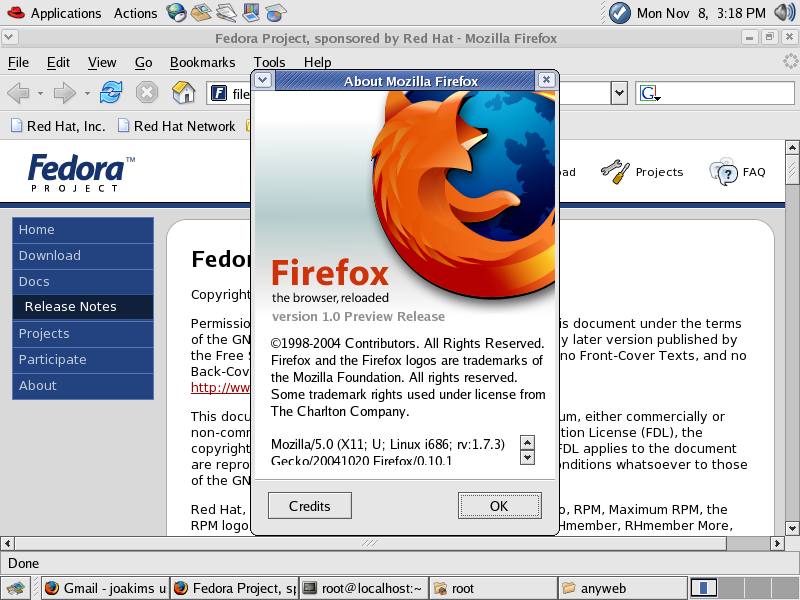Screen dimensions: 800x600
Task: Open the Bookmarks menu
Action: point(202,62)
